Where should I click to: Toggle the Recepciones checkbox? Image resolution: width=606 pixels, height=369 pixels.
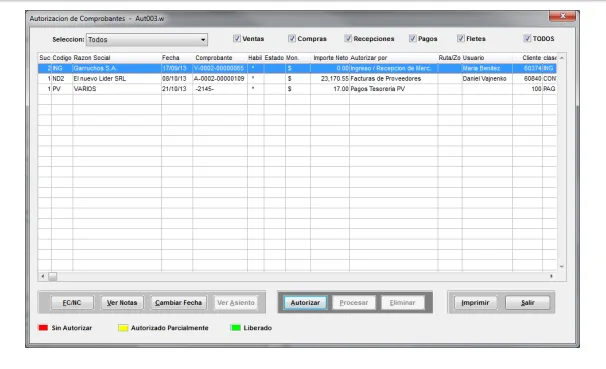point(348,38)
